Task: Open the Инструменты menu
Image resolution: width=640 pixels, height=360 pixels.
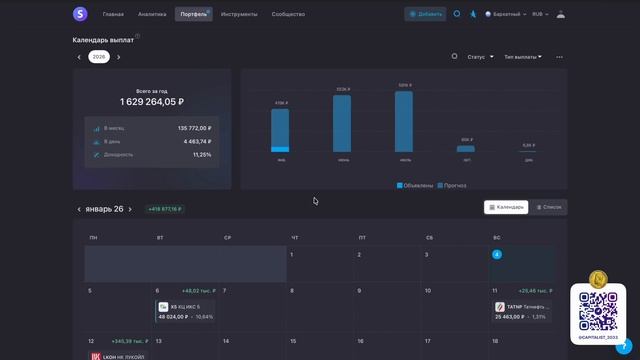Action: pyautogui.click(x=239, y=14)
